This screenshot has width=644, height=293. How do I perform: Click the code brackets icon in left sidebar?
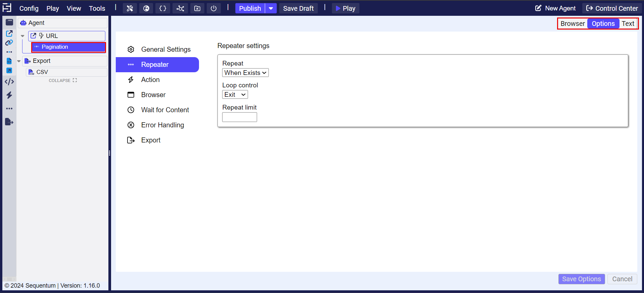pos(9,82)
